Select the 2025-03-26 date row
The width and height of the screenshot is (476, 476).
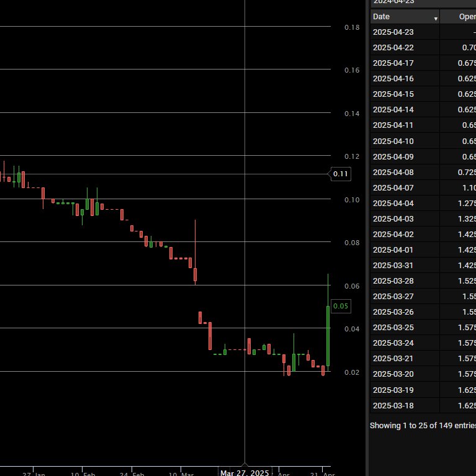[423, 311]
